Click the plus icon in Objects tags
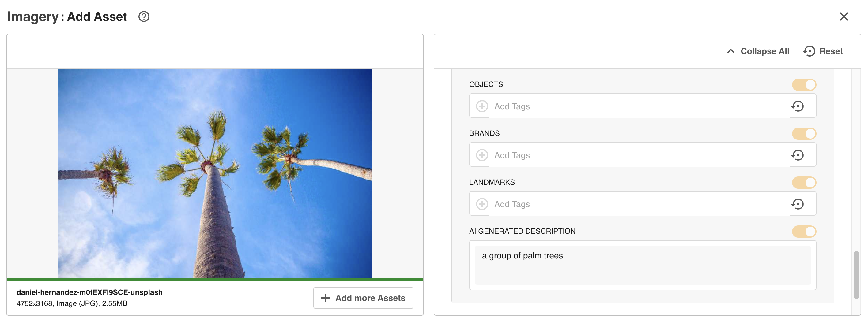The height and width of the screenshot is (323, 868). click(x=482, y=106)
